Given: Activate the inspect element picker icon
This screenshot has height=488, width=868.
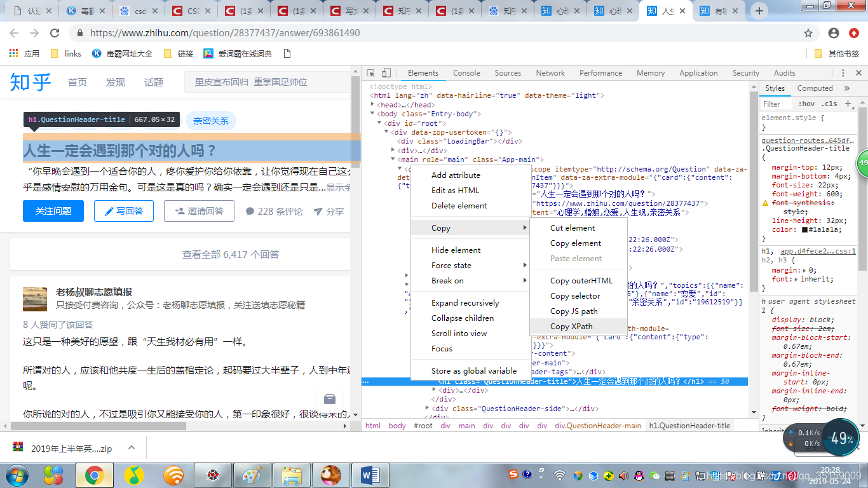Looking at the screenshot, I should click(x=371, y=73).
